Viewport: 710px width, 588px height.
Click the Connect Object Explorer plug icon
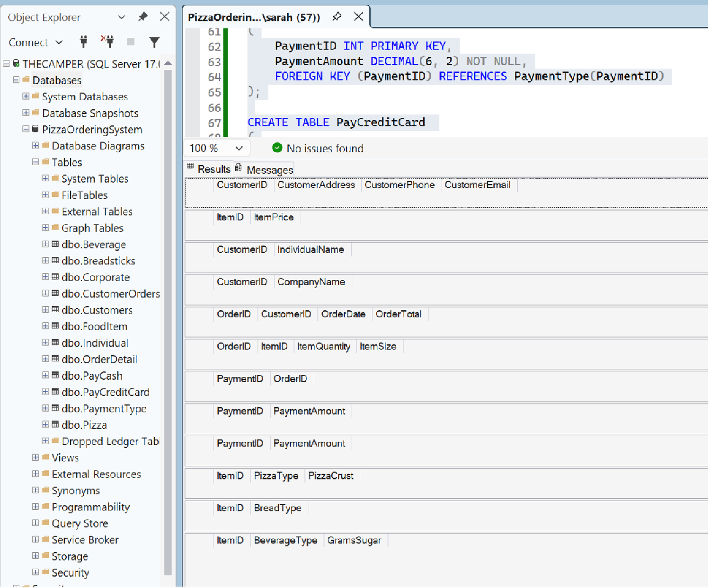(84, 42)
